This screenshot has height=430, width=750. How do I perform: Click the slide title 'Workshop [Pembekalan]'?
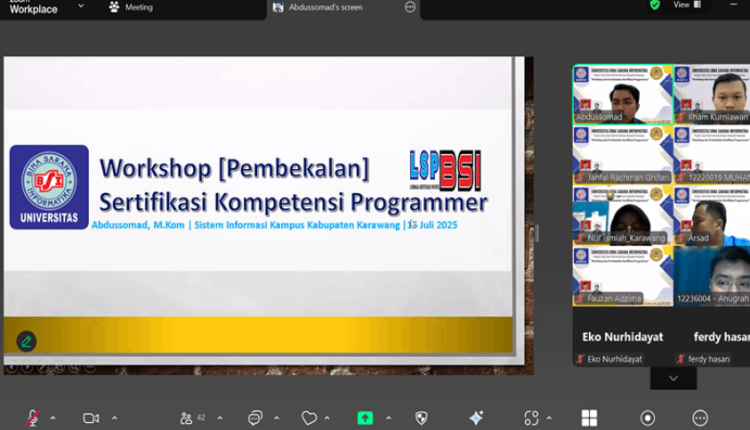[x=234, y=168]
